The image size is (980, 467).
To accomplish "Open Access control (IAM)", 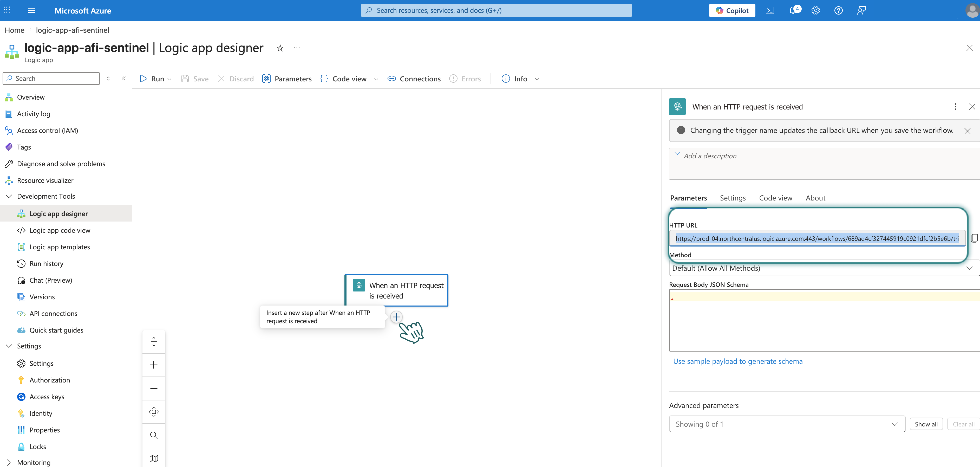I will 48,131.
